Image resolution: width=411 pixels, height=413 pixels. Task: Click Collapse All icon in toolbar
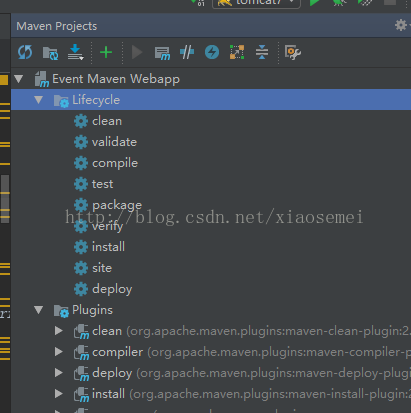[262, 52]
